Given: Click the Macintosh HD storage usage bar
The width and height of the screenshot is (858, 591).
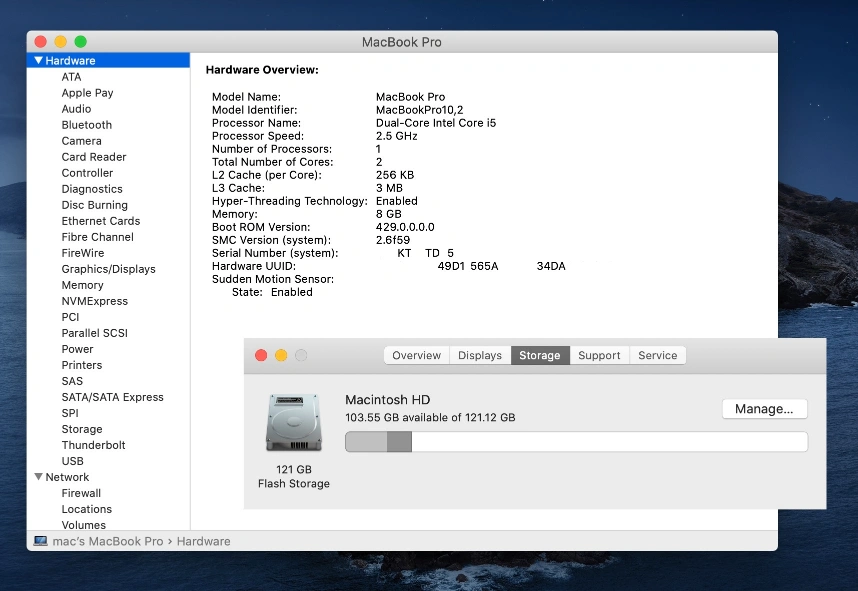Looking at the screenshot, I should tap(576, 442).
